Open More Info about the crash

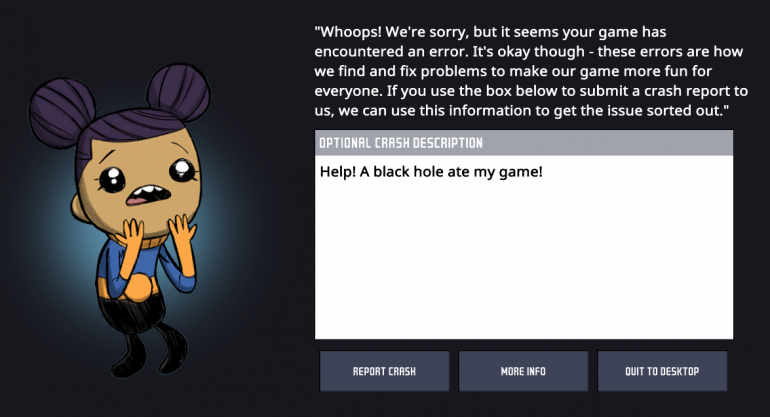[523, 371]
